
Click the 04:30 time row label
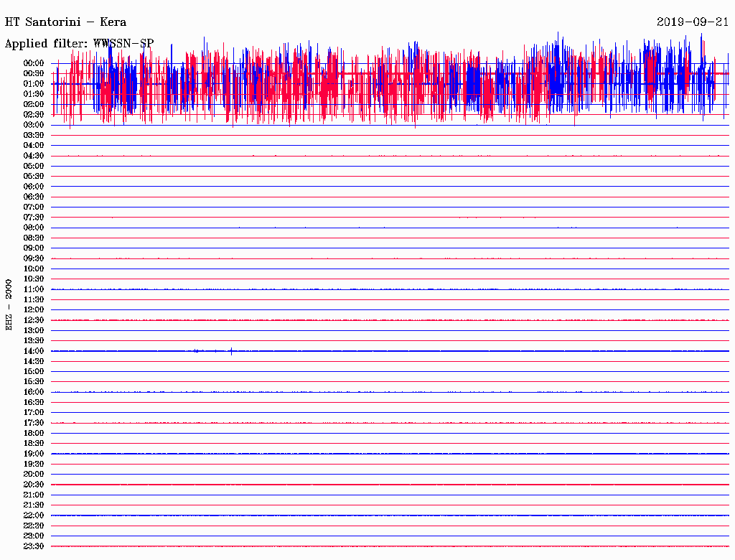tap(34, 156)
